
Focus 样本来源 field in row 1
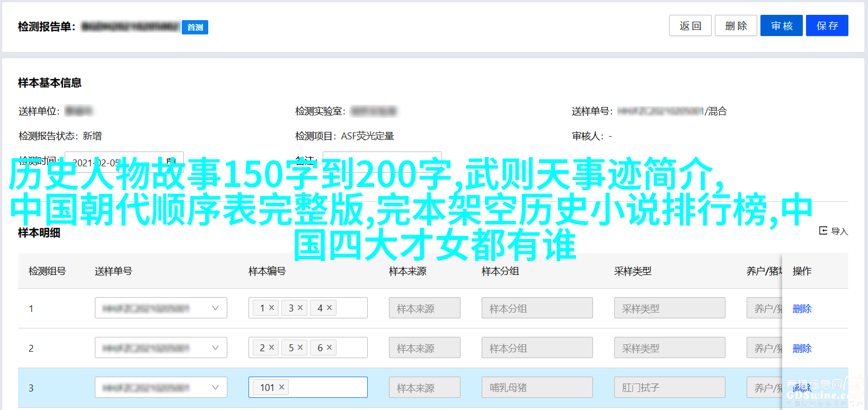coord(424,308)
